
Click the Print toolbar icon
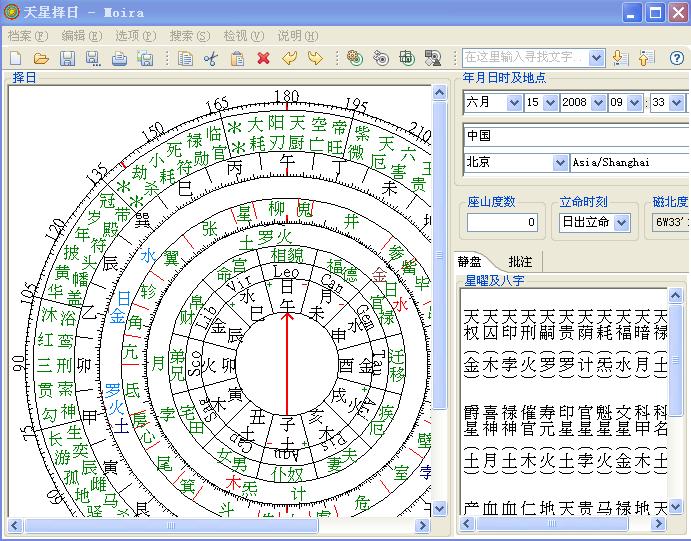point(119,59)
